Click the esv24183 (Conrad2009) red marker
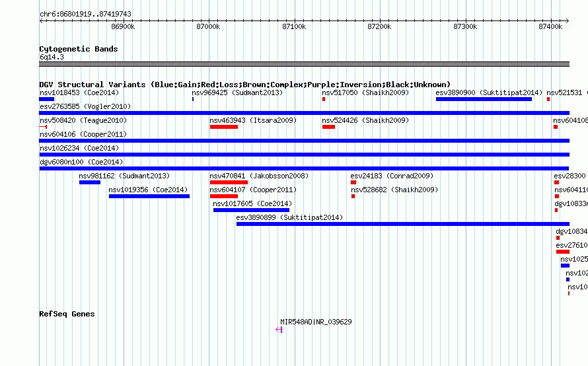 coord(353,182)
